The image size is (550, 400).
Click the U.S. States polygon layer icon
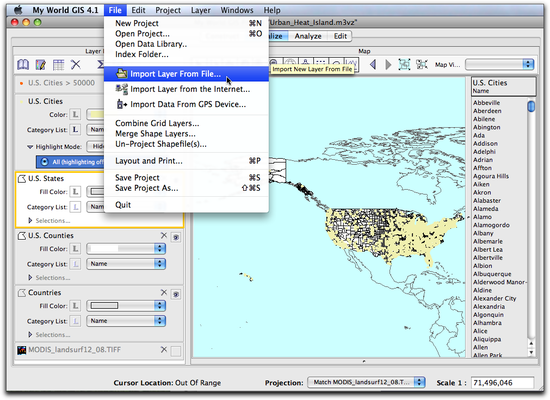[22, 179]
